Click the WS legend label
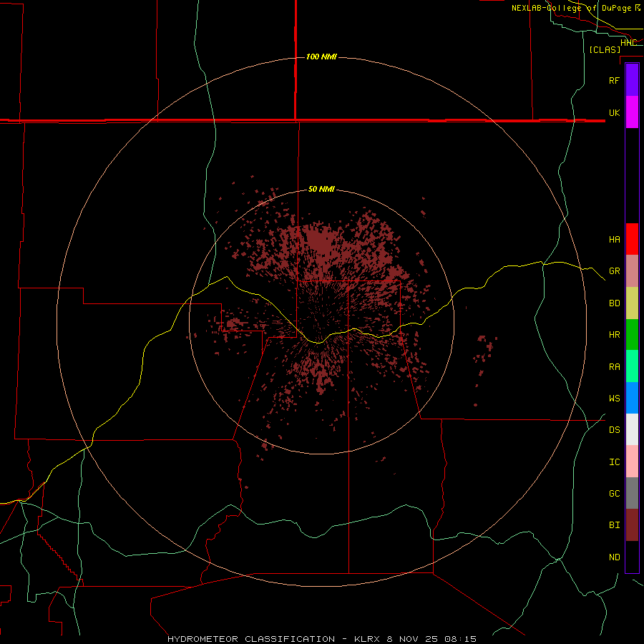The width and height of the screenshot is (644, 644). click(x=614, y=399)
